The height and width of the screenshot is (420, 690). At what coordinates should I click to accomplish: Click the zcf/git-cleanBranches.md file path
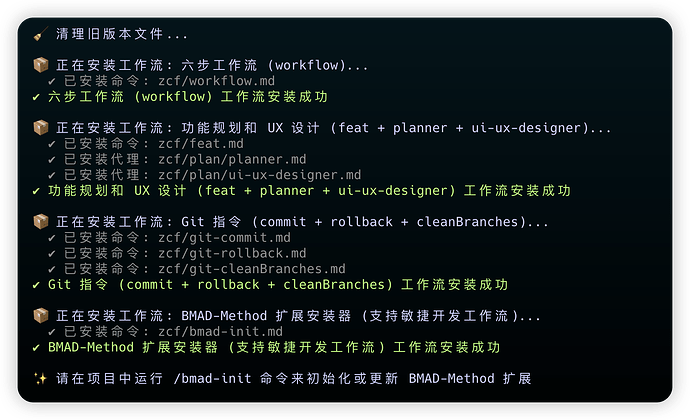(252, 269)
